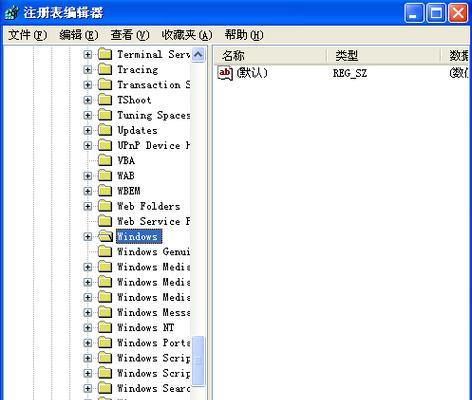This screenshot has height=400, width=472.
Task: Click the tree scrollbar up arrow
Action: point(198,54)
